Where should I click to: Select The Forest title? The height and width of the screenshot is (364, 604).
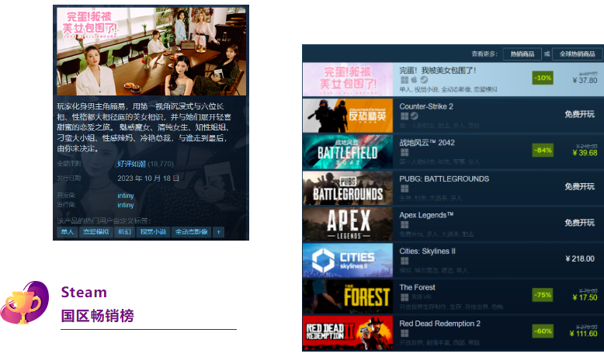pos(417,287)
